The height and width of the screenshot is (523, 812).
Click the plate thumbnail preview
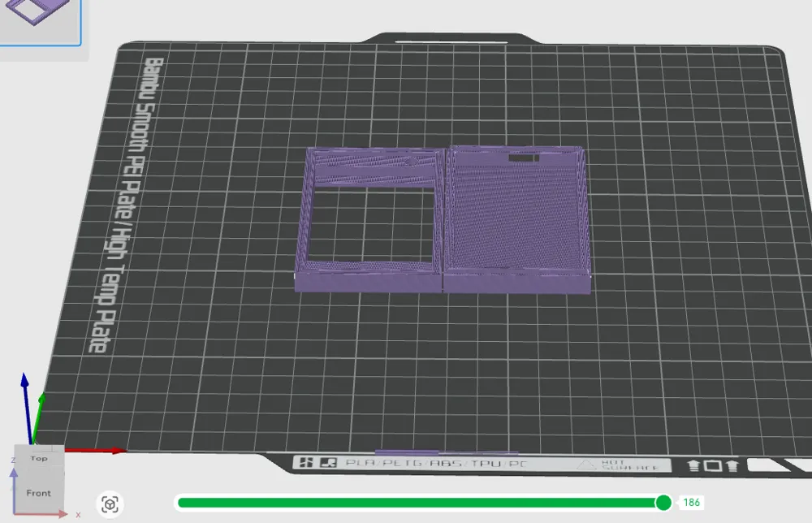click(x=41, y=22)
